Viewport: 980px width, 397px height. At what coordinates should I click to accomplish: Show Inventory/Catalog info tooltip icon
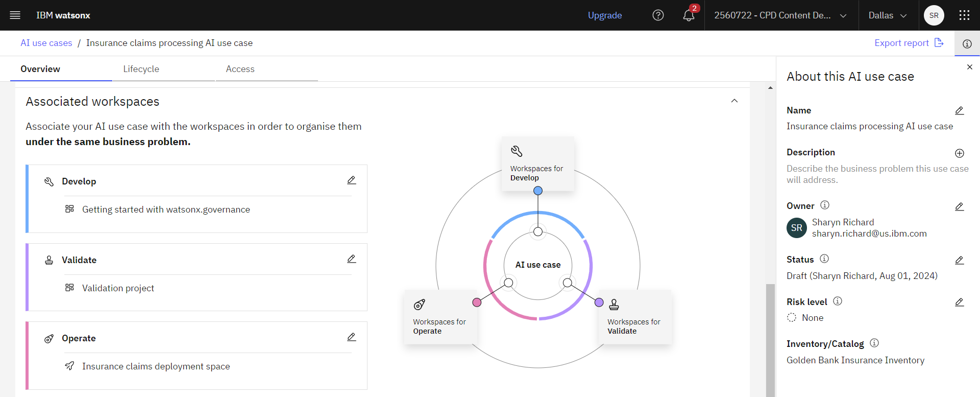point(874,343)
